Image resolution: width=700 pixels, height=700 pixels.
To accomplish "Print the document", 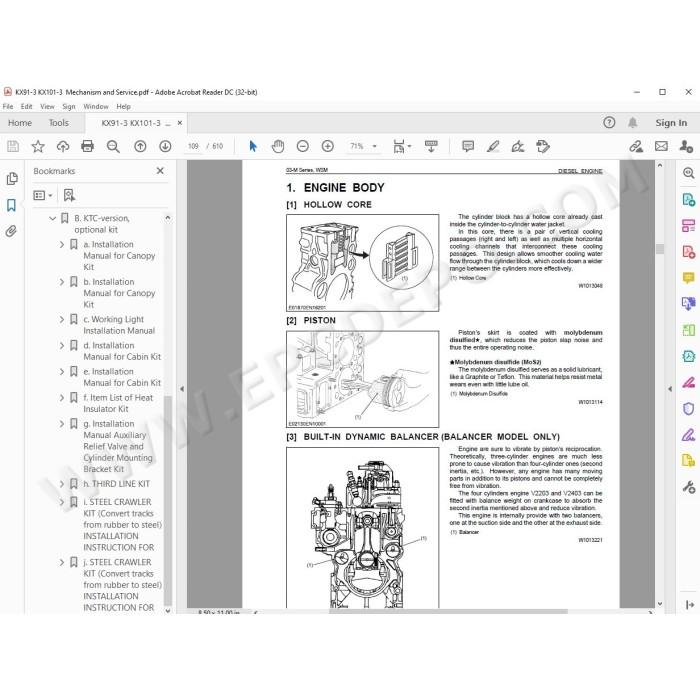I will [88, 146].
